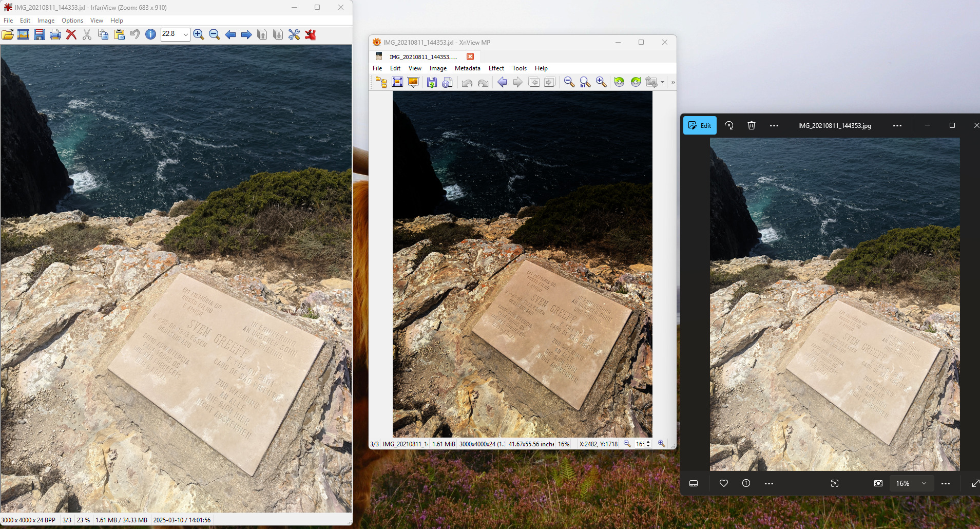Open the File menu in IrfanView
980x529 pixels.
click(8, 21)
